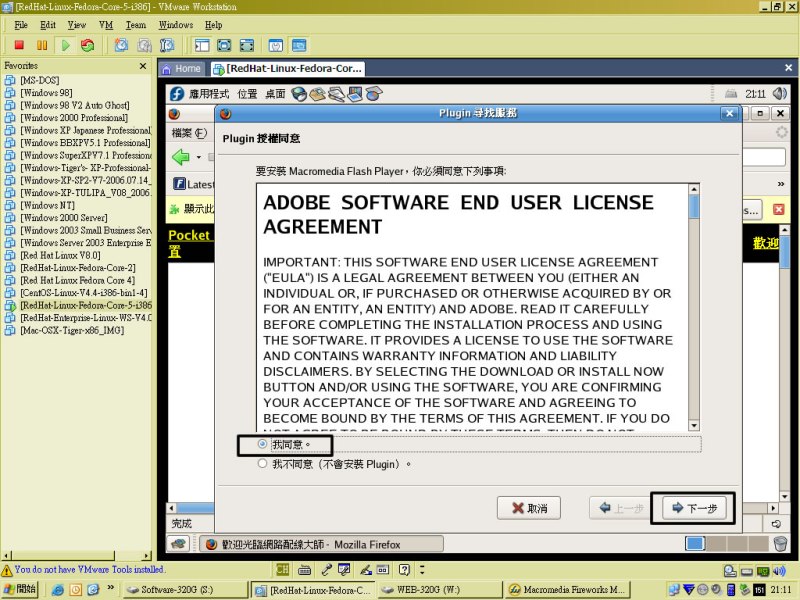Open the VMware Edit menu
Viewport: 800px width, 600px height.
[x=48, y=25]
